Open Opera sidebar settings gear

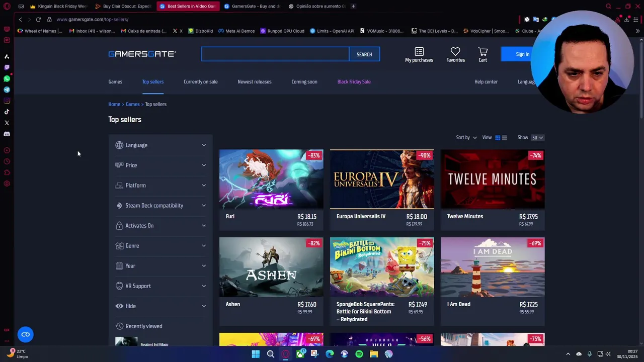(x=7, y=184)
